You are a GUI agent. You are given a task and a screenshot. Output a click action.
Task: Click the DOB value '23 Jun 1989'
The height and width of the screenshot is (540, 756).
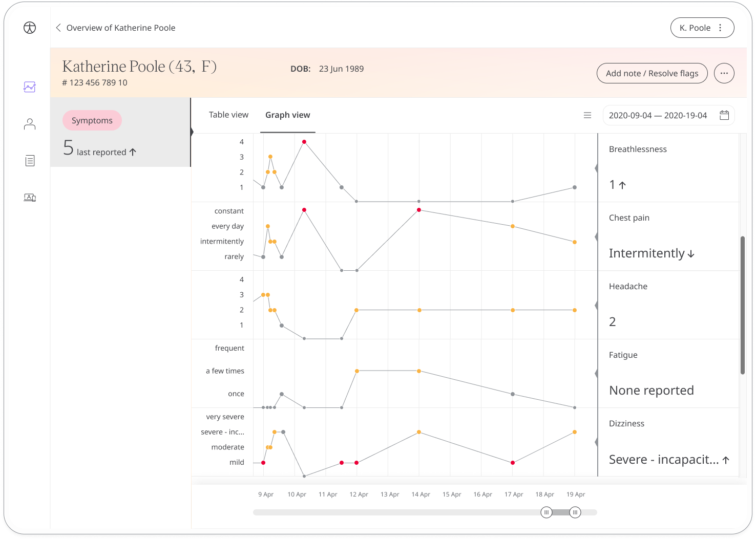341,69
